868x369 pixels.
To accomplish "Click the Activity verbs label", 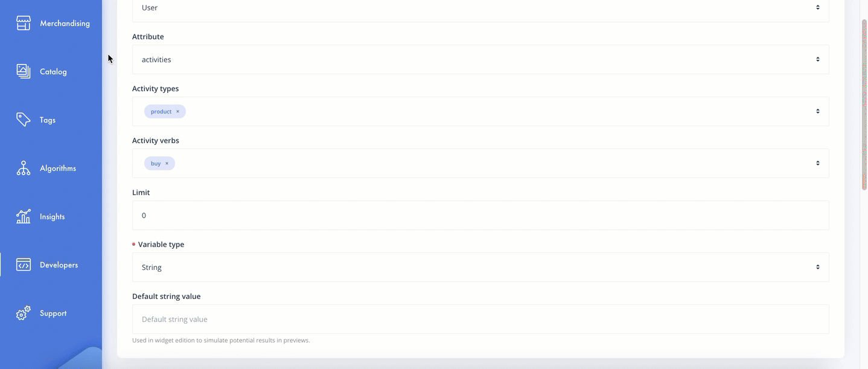I will click(x=156, y=141).
